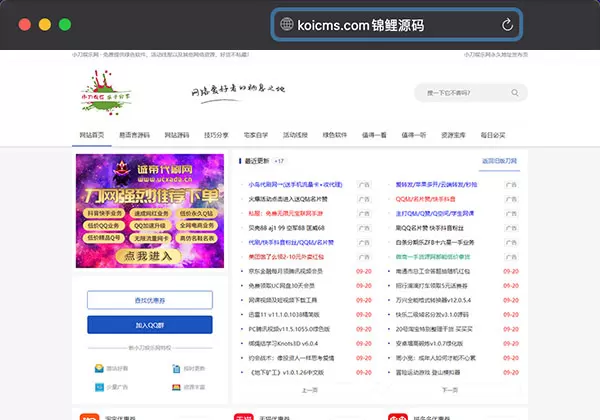Screen dimensions: 600x420
Task: Click the 下一页 next page button
Action: [450, 390]
